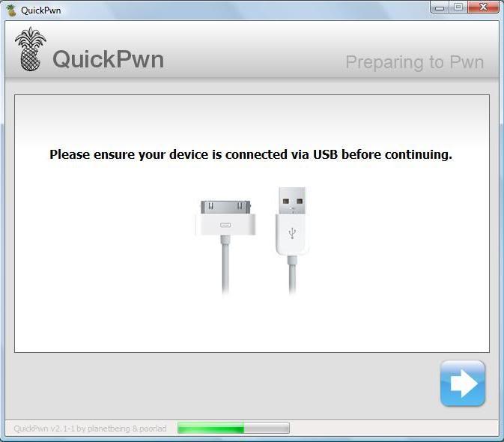Click the QuickPwn v2.1-1 credits text
504x442 pixels.
click(90, 429)
